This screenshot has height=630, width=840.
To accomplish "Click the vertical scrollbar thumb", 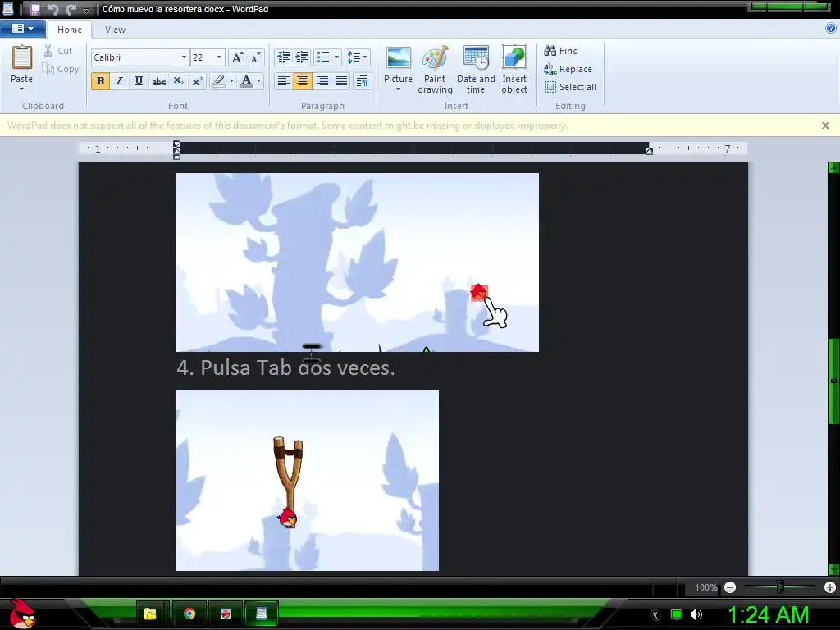I will click(x=833, y=381).
